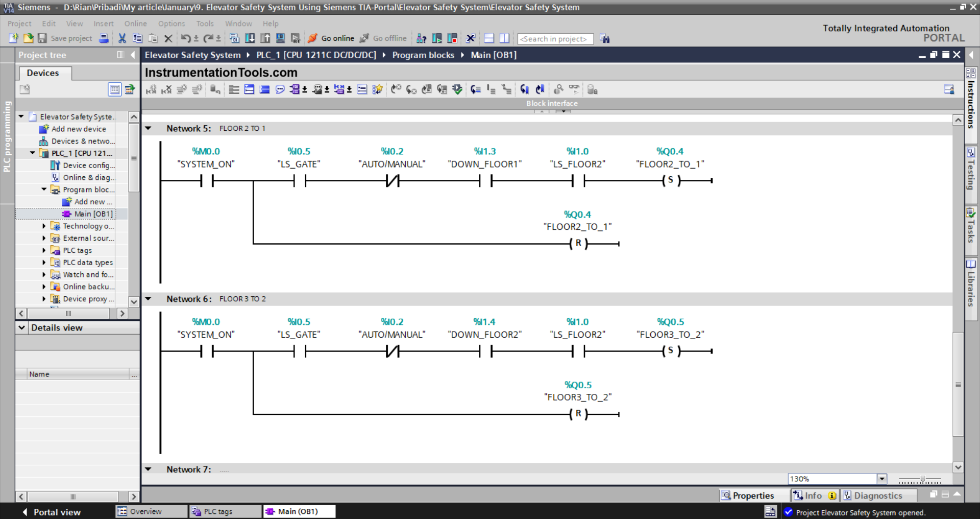Image resolution: width=980 pixels, height=519 pixels.
Task: Enable monitoring with the eyeglasses icon
Action: 574,89
